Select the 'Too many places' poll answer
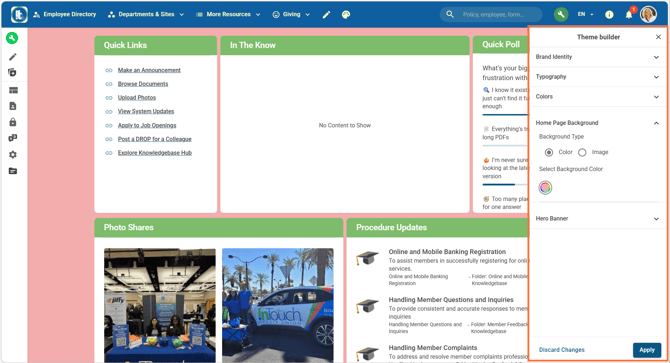The width and height of the screenshot is (670, 363). coord(505,203)
